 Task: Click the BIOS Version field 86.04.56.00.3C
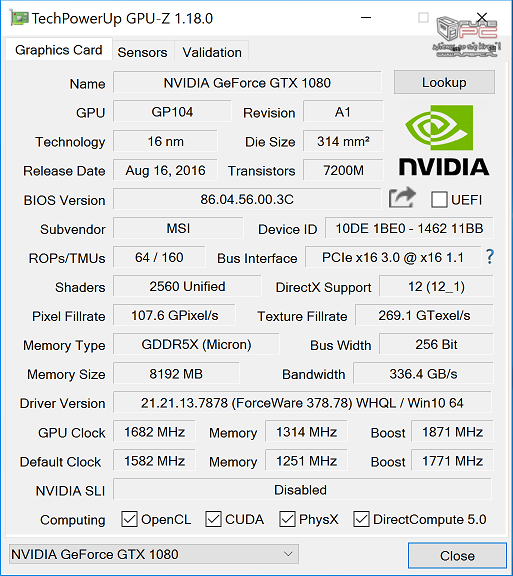coord(247,199)
